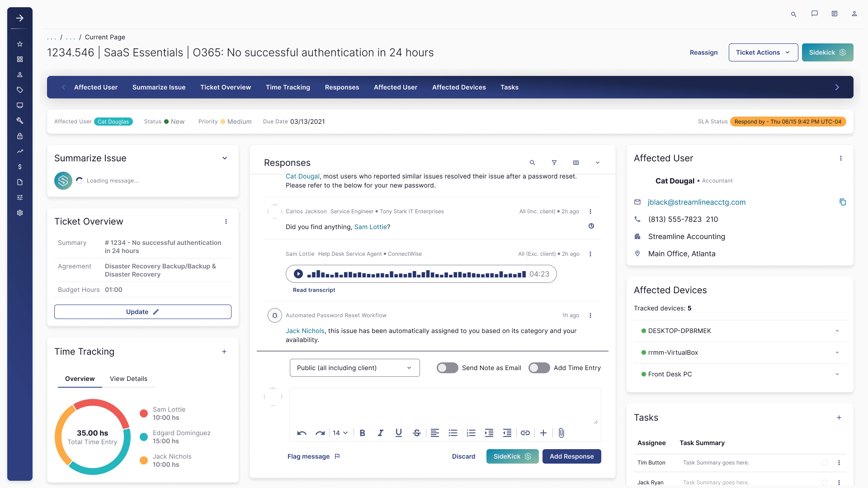The height and width of the screenshot is (488, 868).
Task: Open the search icon in Responses panel
Action: [x=533, y=163]
